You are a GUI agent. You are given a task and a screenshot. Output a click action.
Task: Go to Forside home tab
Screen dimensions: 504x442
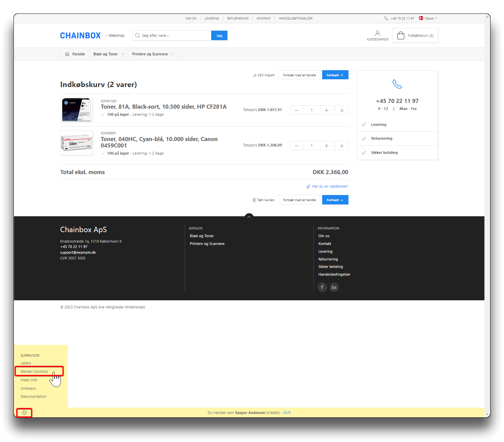pos(75,54)
